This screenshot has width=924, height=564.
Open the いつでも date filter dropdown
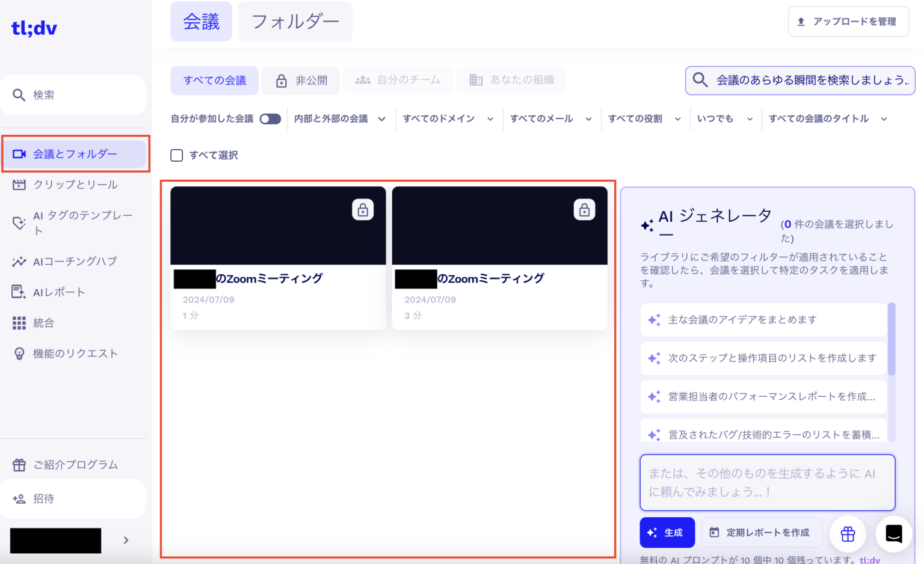point(725,118)
